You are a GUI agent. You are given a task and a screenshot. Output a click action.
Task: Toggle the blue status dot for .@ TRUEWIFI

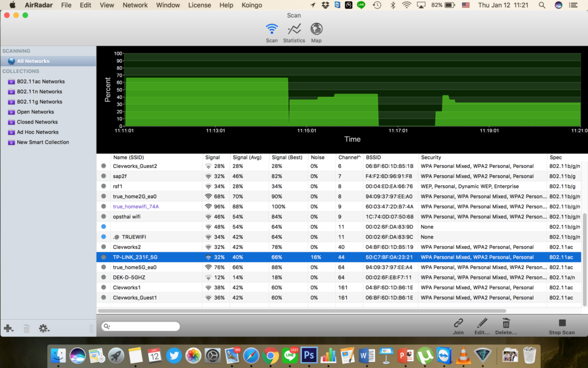click(x=103, y=237)
